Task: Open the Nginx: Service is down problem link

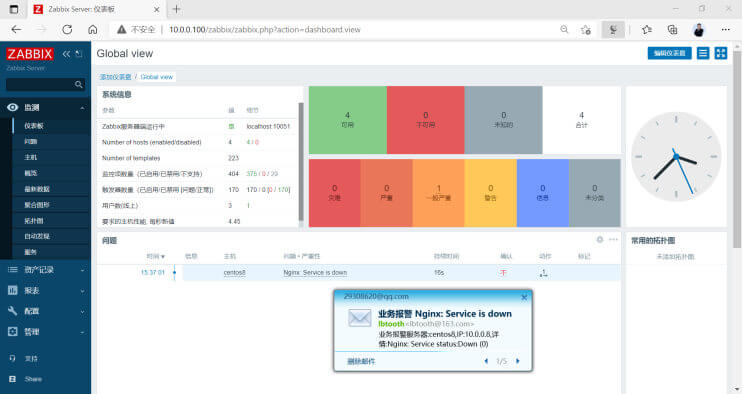Action: (315, 273)
